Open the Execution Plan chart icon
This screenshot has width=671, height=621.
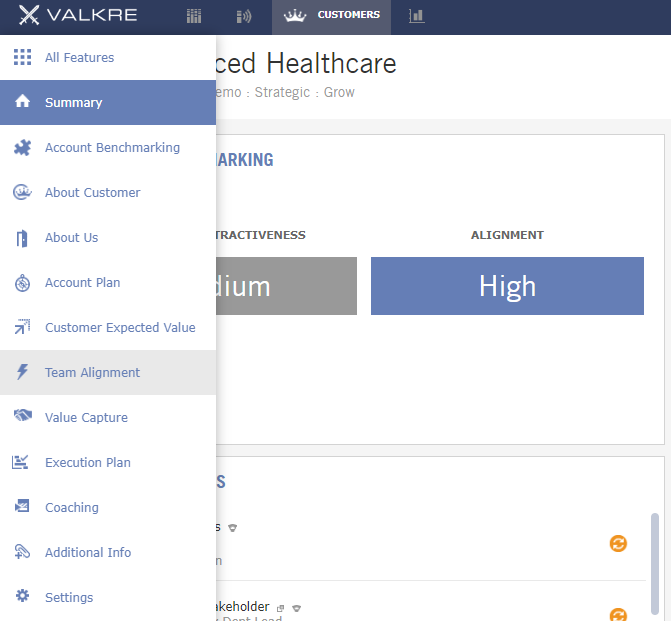[x=20, y=462]
